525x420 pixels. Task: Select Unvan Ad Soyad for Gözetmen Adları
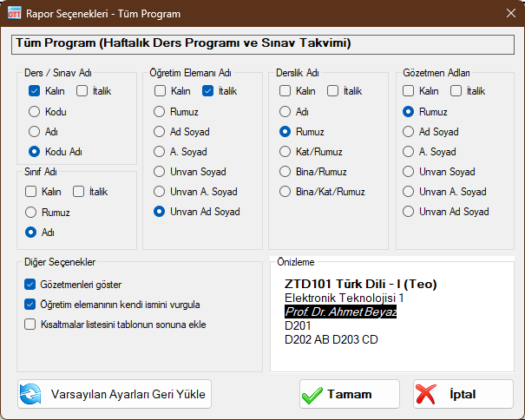(x=408, y=211)
